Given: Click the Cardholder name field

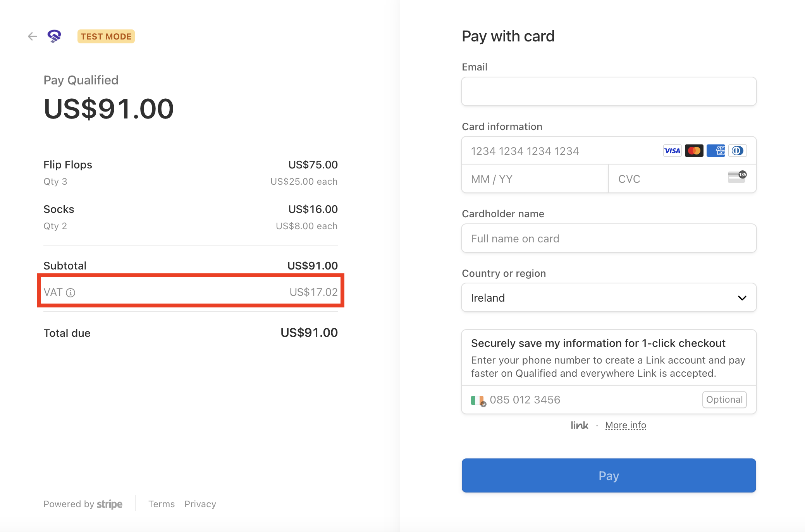Looking at the screenshot, I should (609, 238).
